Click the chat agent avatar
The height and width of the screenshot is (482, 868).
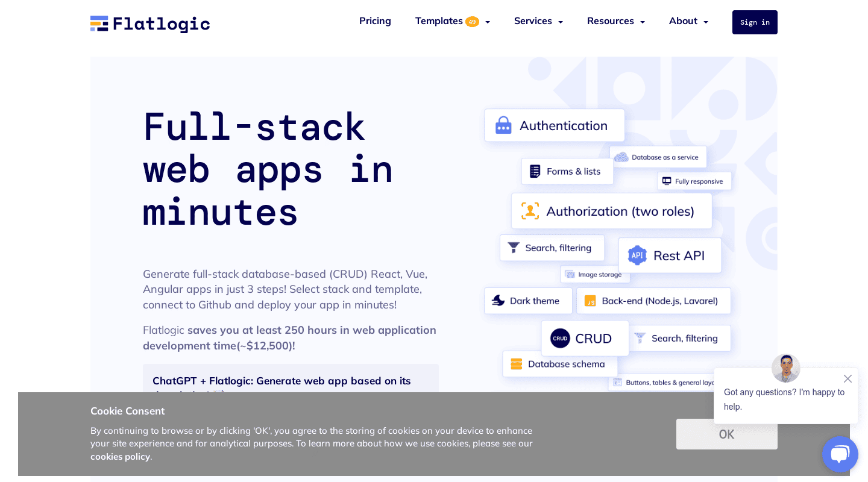pos(785,368)
